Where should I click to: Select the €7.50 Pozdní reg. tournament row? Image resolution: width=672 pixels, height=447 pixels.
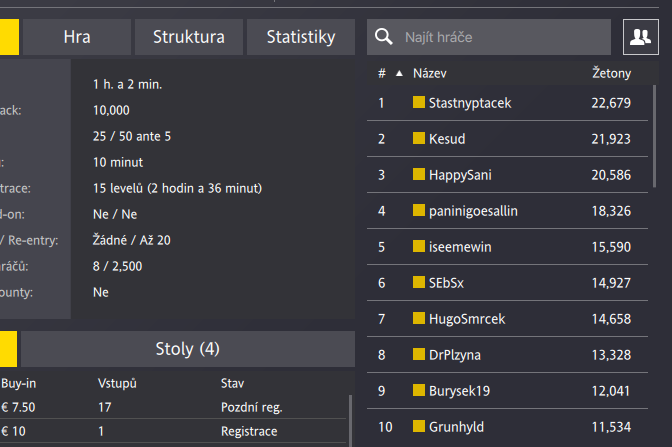tap(170, 407)
